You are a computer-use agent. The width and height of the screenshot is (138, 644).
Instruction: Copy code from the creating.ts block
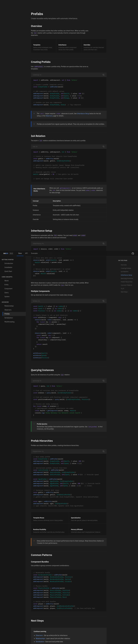103,75
